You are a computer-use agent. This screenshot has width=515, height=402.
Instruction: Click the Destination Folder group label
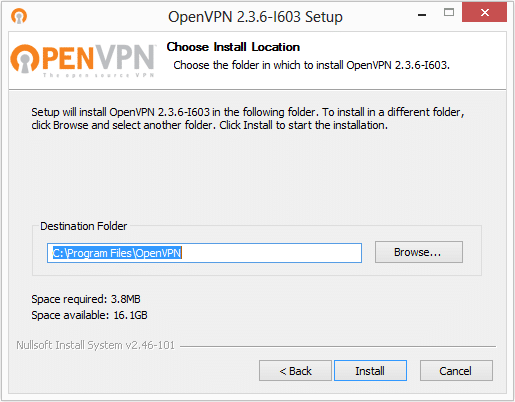click(x=83, y=226)
